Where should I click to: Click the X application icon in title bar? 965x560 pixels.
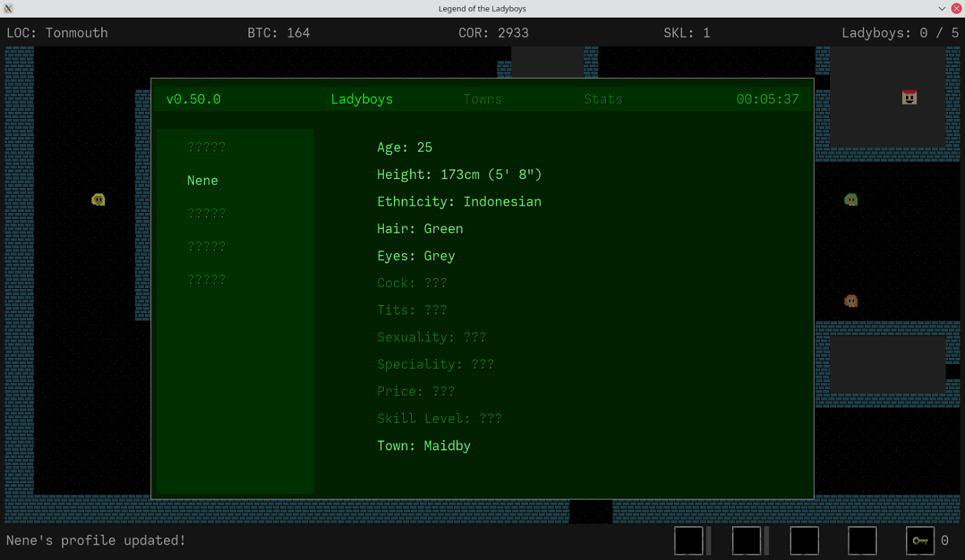[x=8, y=8]
